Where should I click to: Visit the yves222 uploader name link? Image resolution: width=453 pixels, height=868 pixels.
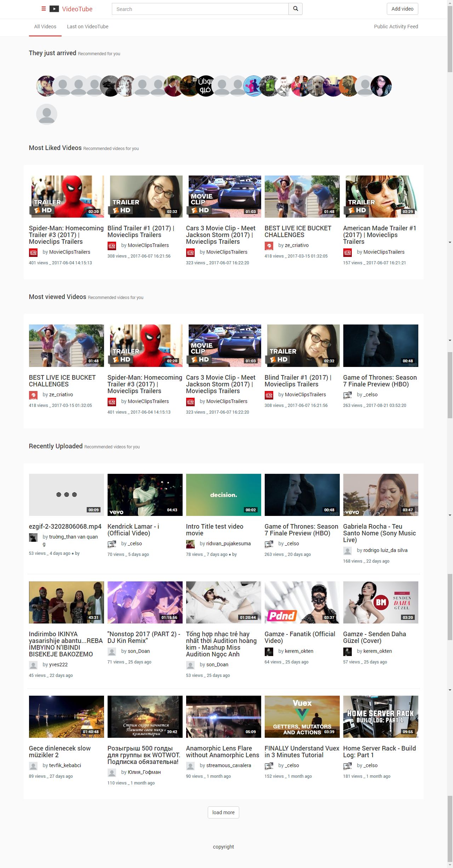coord(58,665)
